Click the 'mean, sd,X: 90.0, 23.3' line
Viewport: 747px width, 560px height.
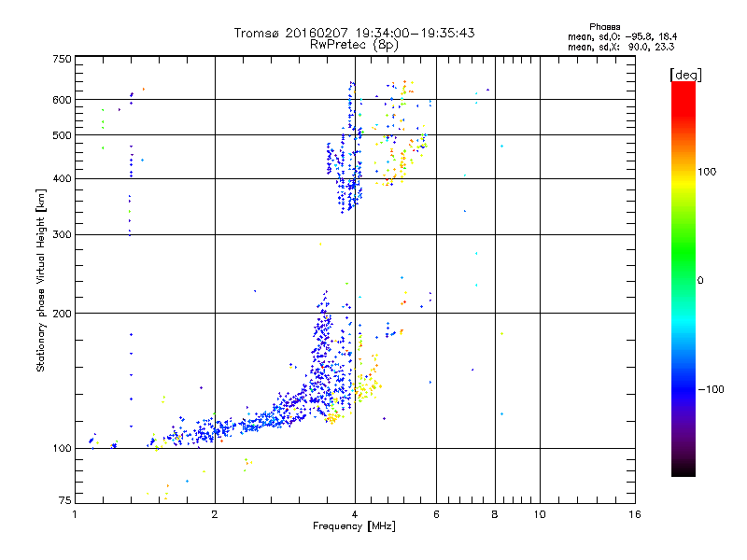click(621, 47)
